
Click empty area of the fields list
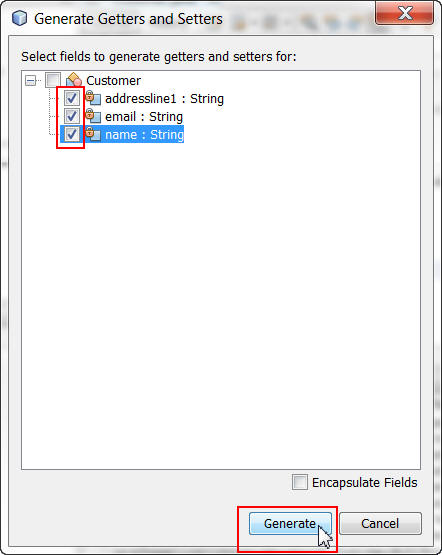[x=221, y=304]
